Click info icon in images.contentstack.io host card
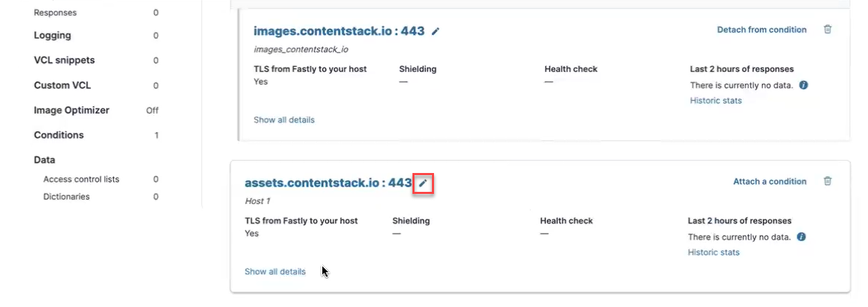This screenshot has height=307, width=868. click(x=803, y=86)
